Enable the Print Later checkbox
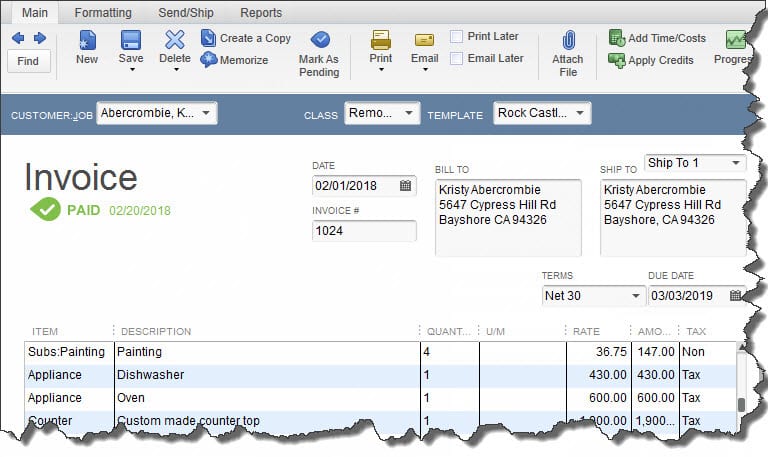 (x=457, y=37)
